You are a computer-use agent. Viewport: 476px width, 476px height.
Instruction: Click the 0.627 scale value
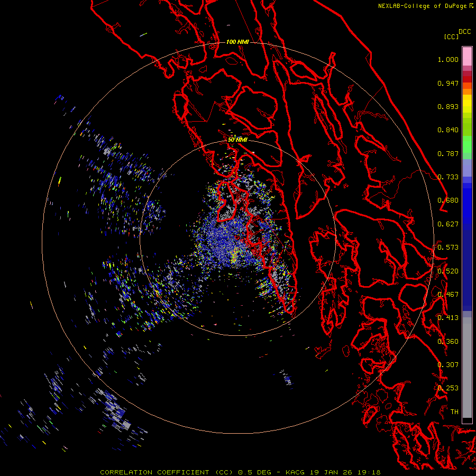pos(448,224)
